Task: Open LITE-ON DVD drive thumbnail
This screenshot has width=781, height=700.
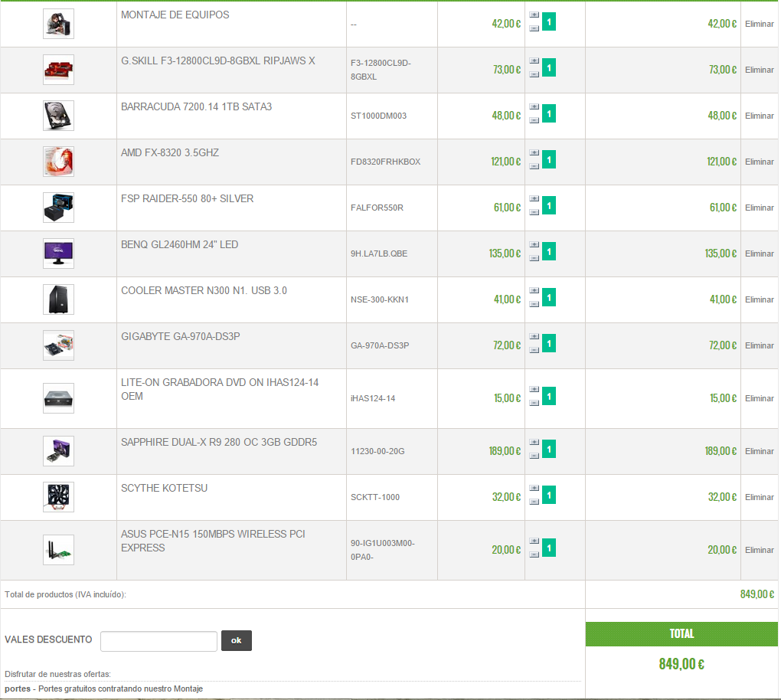Action: coord(58,397)
